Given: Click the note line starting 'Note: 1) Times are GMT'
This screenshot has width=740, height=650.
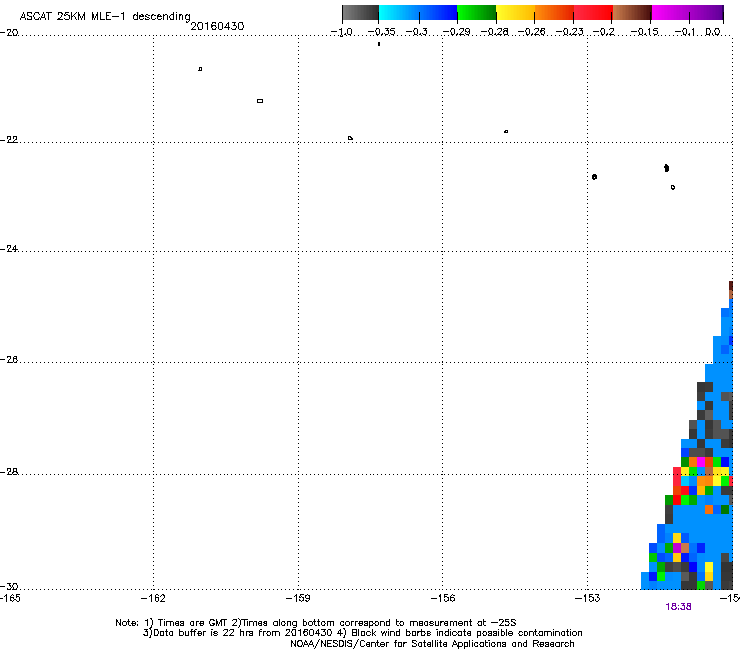Looking at the screenshot, I should click(x=316, y=623).
